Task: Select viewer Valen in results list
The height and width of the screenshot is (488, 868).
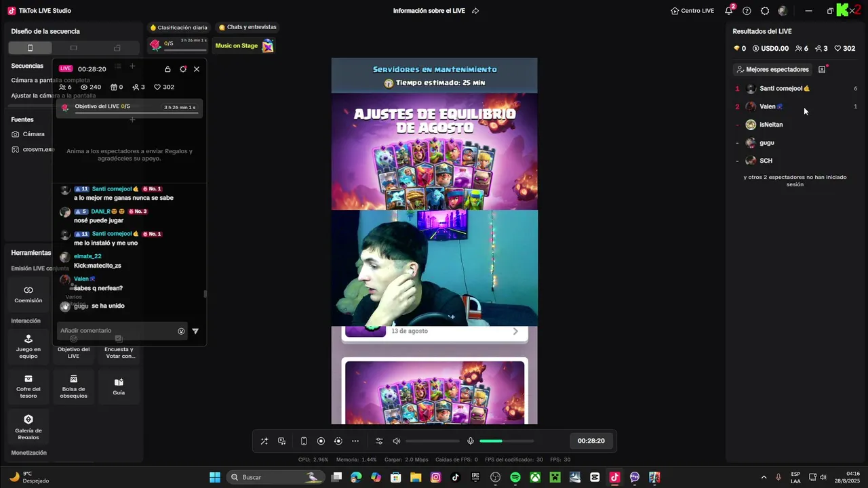Action: pos(796,106)
